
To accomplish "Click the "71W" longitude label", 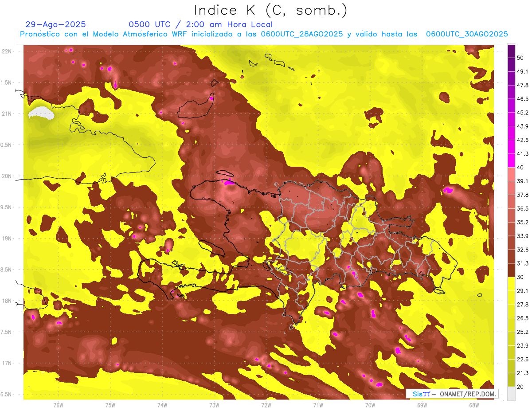I will point(318,405).
